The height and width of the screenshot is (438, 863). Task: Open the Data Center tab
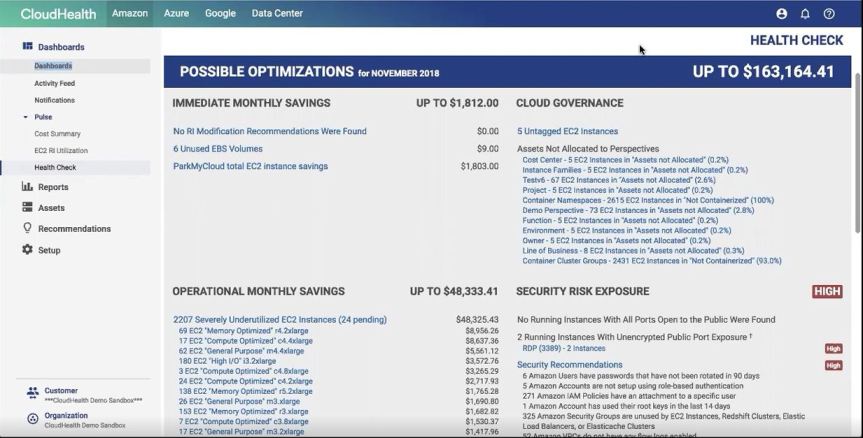pos(278,14)
